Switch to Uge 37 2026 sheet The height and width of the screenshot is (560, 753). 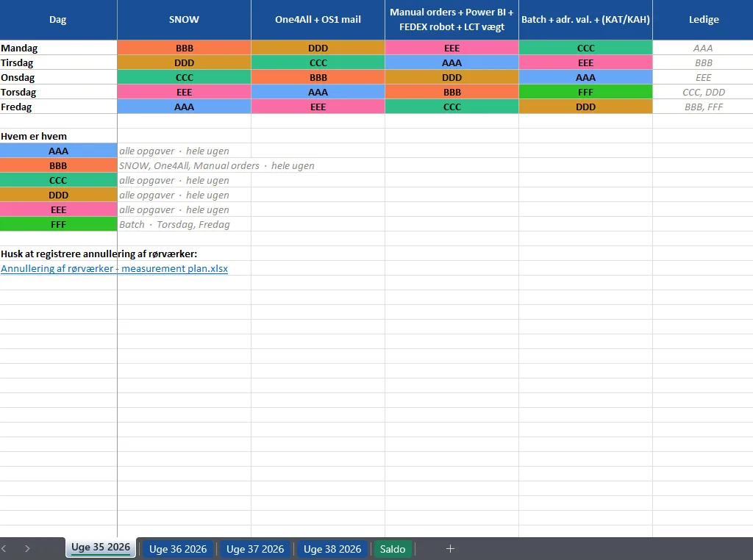click(x=255, y=549)
